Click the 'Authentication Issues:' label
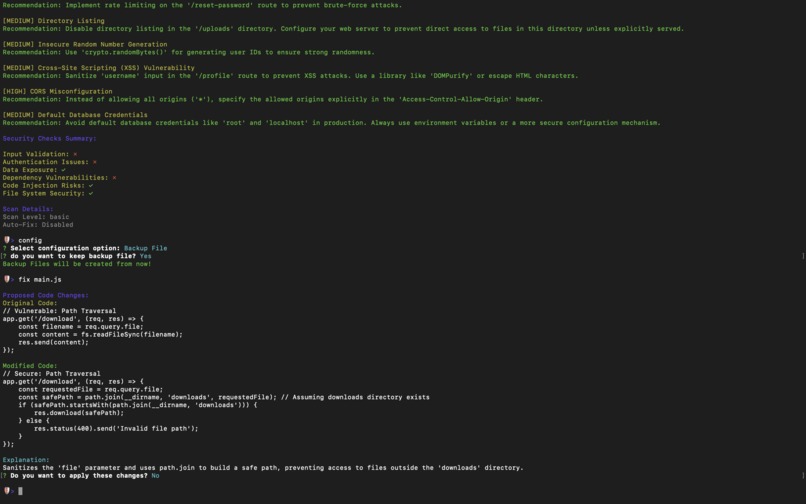Viewport: 806px width, 504px height. [x=46, y=162]
